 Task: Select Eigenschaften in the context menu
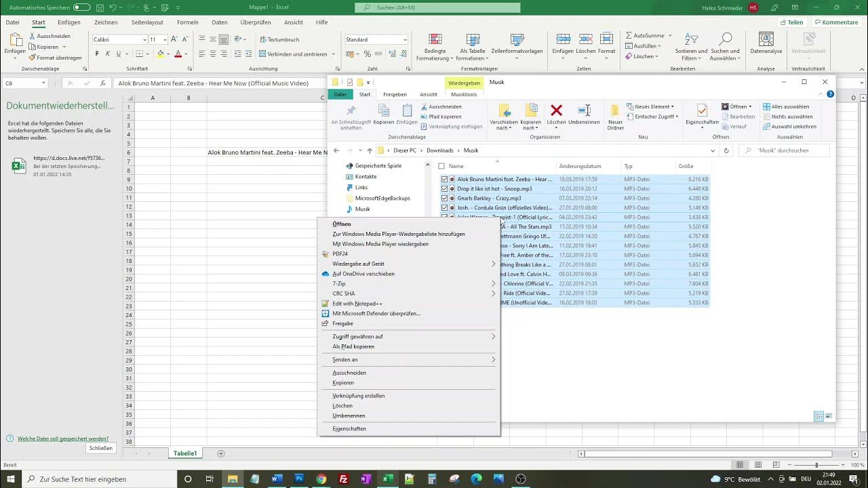click(x=349, y=429)
